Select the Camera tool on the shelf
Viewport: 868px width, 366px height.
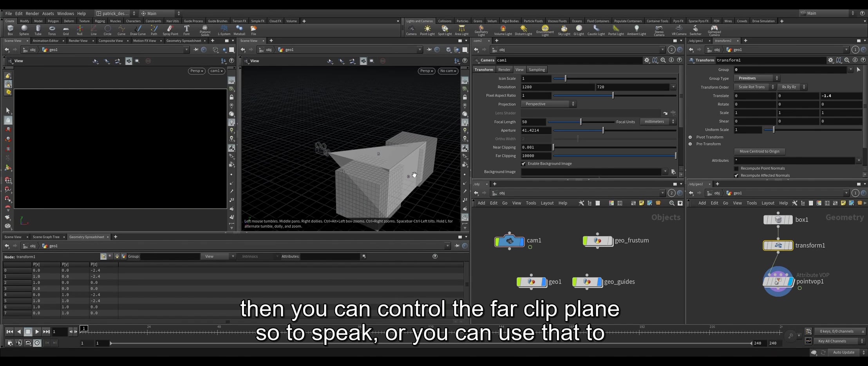(411, 29)
